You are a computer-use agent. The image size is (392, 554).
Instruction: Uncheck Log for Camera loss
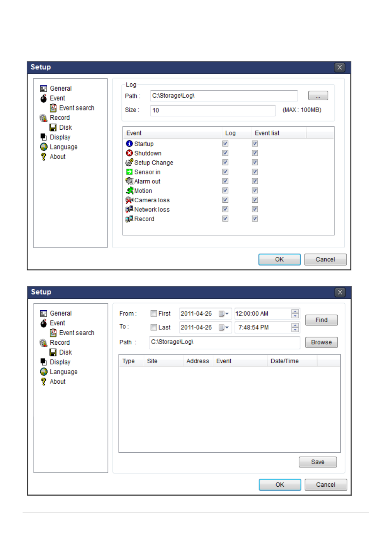tap(225, 200)
